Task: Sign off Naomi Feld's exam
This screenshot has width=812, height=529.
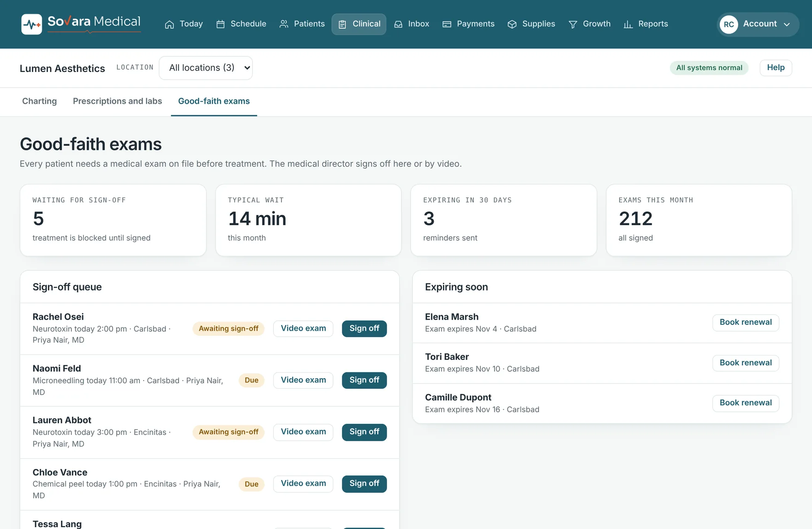Action: tap(364, 380)
